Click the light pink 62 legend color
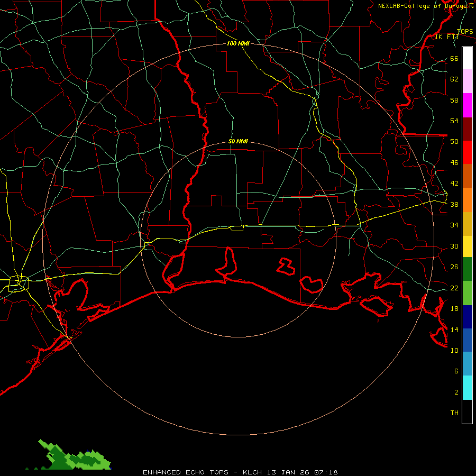The height and width of the screenshot is (476, 476). (467, 81)
